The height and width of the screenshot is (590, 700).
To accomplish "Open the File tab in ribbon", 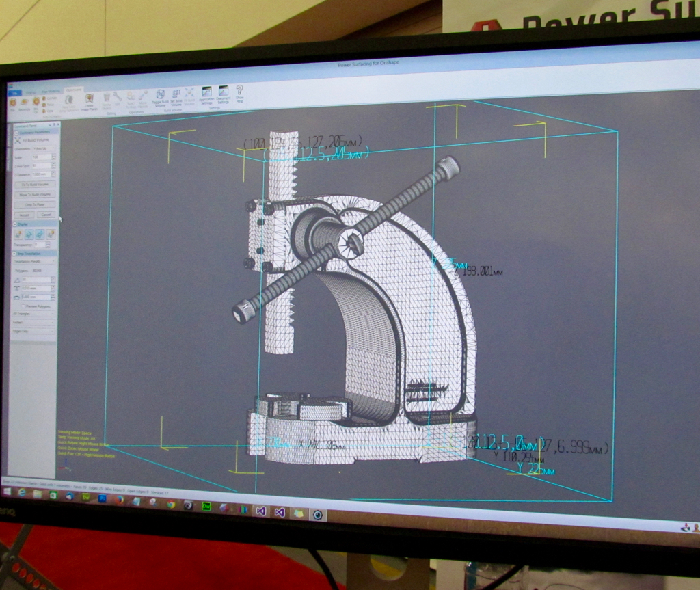I will [14, 92].
